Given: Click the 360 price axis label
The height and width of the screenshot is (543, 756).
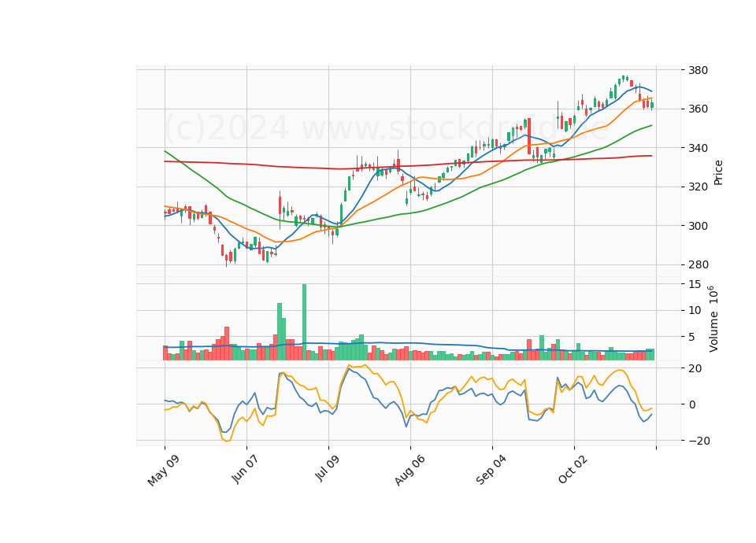Looking at the screenshot, I should point(699,109).
